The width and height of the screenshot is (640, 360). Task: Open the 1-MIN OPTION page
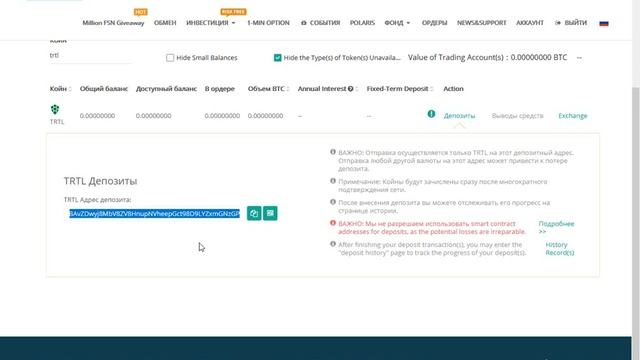[x=268, y=23]
